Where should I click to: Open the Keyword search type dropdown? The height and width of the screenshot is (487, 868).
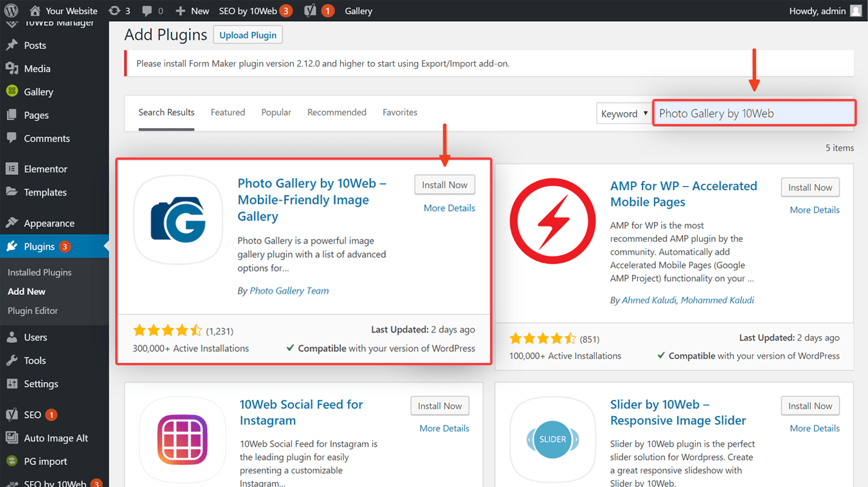[x=624, y=114]
